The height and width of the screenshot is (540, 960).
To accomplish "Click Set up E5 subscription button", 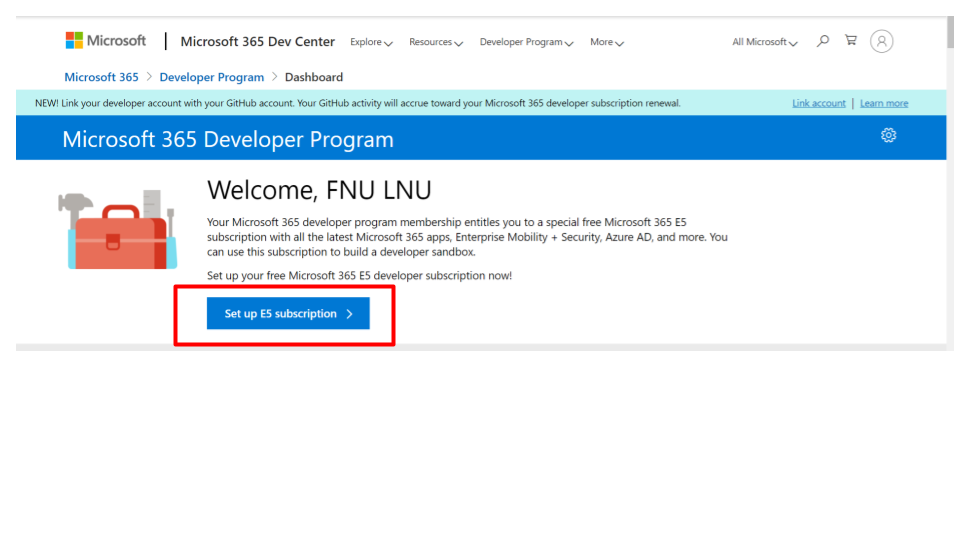I will tap(288, 313).
